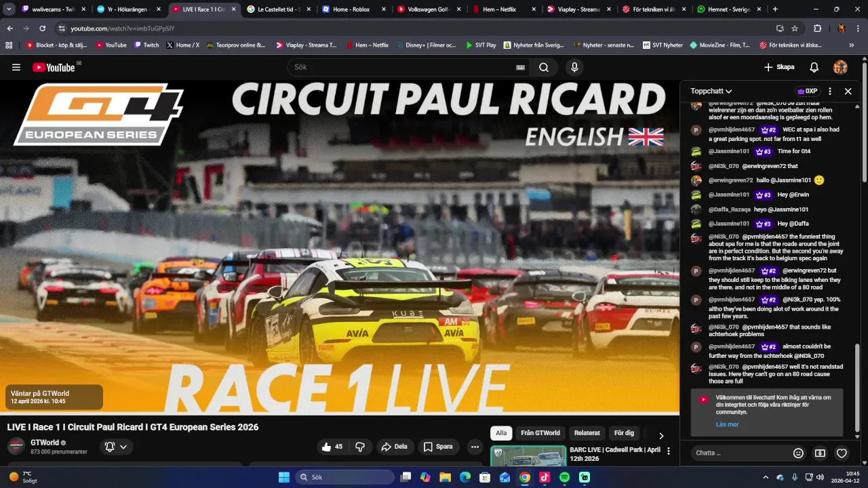Open live chat three-dot options
The width and height of the screenshot is (868, 488).
click(x=829, y=91)
